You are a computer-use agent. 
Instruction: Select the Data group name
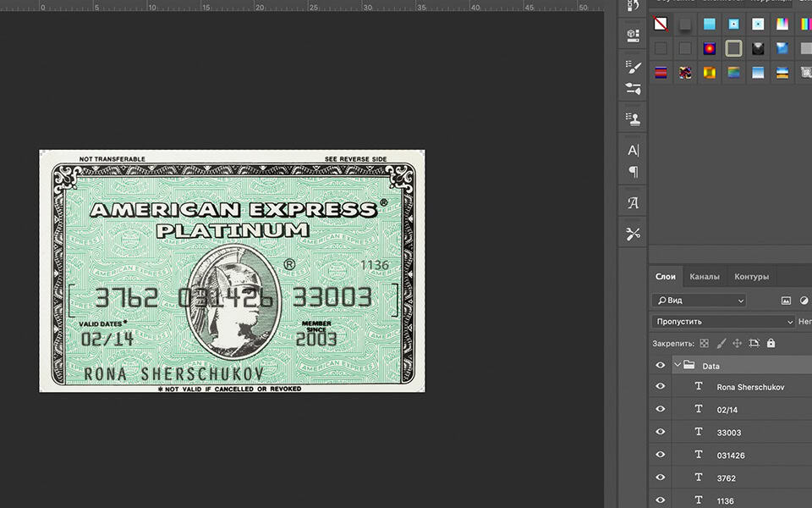711,367
